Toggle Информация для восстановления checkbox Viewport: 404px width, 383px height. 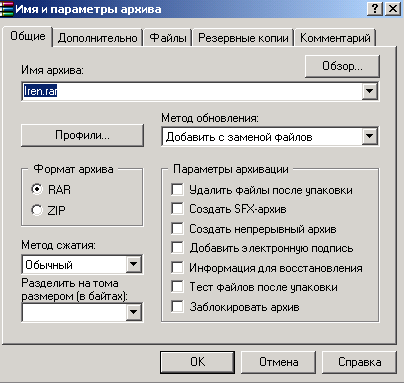[x=177, y=267]
